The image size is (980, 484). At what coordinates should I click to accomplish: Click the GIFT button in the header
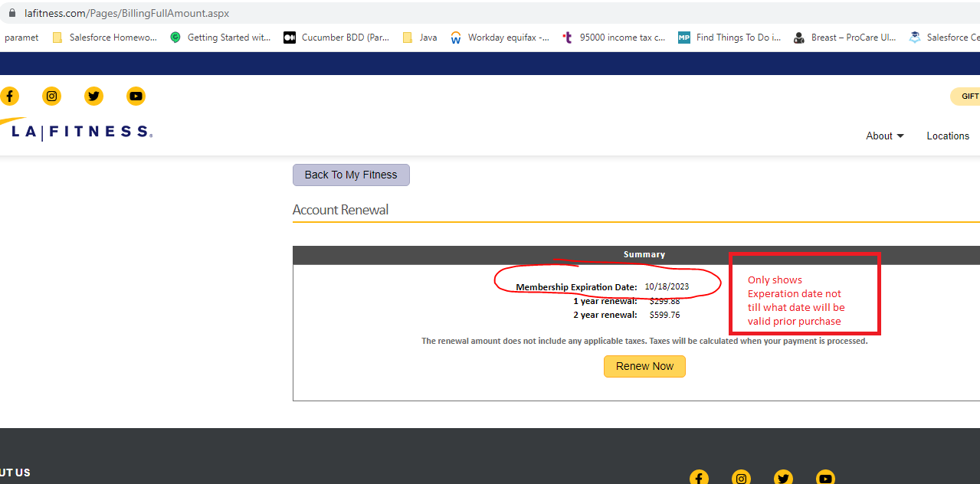point(969,96)
